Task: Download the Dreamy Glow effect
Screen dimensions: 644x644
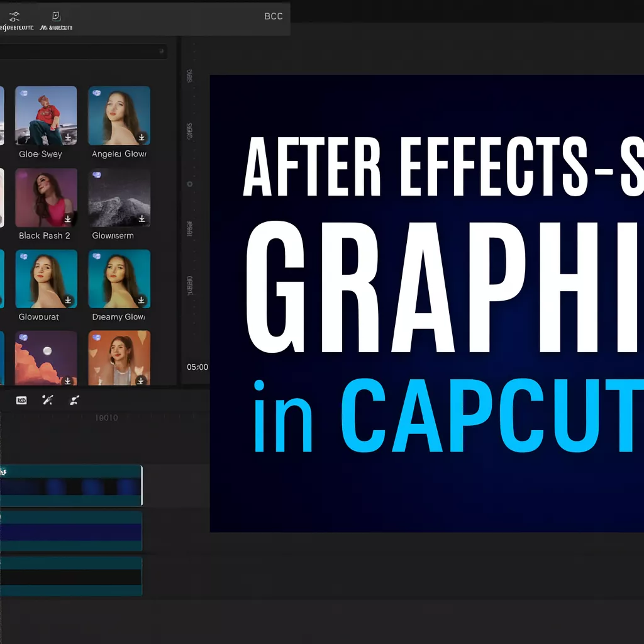Action: coord(142,301)
